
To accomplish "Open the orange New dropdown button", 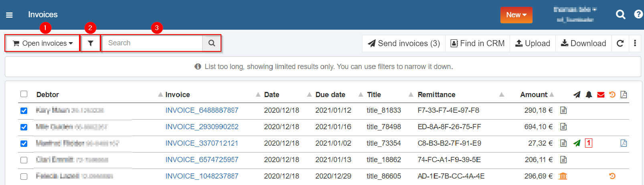I will tap(516, 15).
